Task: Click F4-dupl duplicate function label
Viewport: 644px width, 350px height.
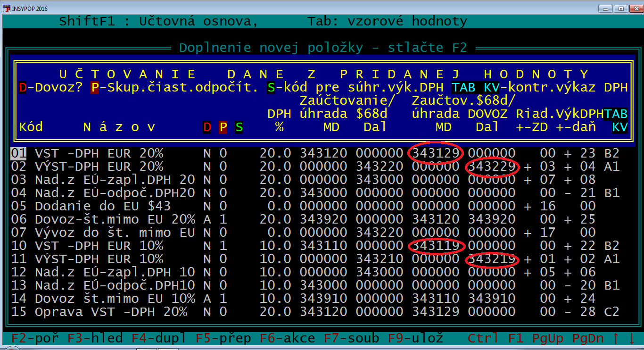Action: tap(159, 338)
